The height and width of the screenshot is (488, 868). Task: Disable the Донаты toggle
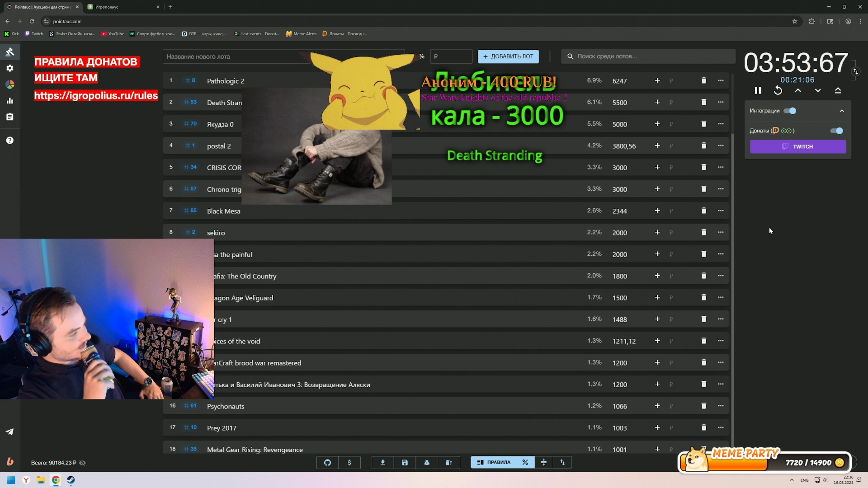pyautogui.click(x=836, y=131)
